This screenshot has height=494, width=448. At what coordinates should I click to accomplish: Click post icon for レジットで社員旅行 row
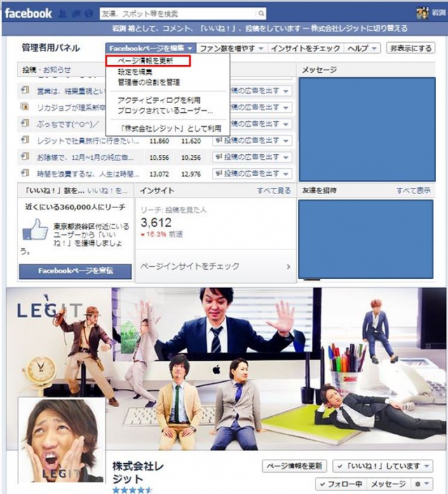tap(25, 139)
